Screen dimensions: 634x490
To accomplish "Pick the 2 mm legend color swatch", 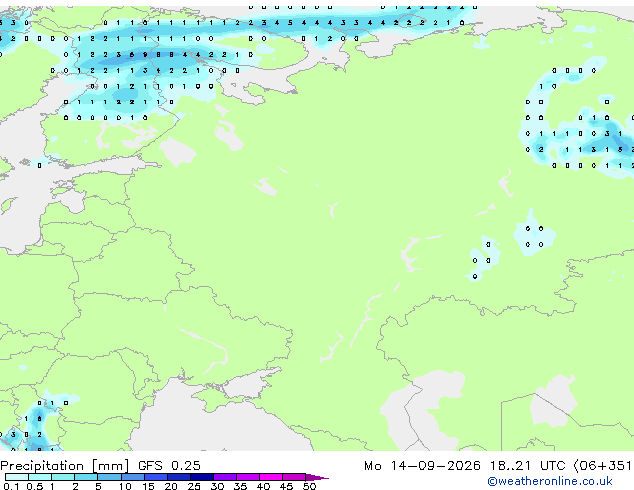I will [86, 477].
